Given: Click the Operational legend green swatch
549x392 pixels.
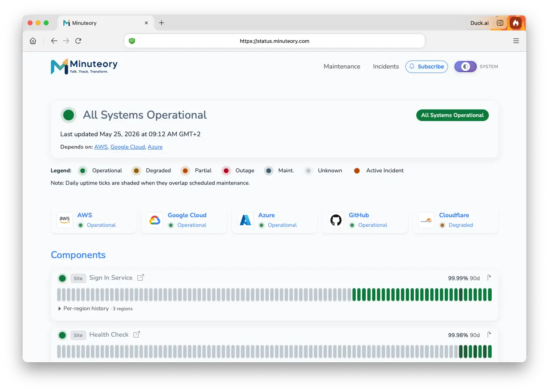Looking at the screenshot, I should coord(83,171).
